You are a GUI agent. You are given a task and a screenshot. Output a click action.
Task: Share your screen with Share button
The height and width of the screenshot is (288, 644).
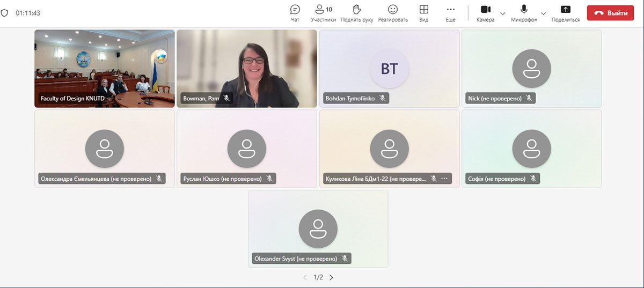coord(566,13)
